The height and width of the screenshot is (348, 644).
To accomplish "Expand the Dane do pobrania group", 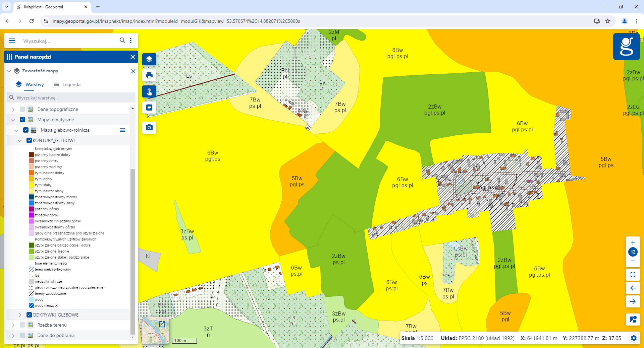I will pos(13,335).
